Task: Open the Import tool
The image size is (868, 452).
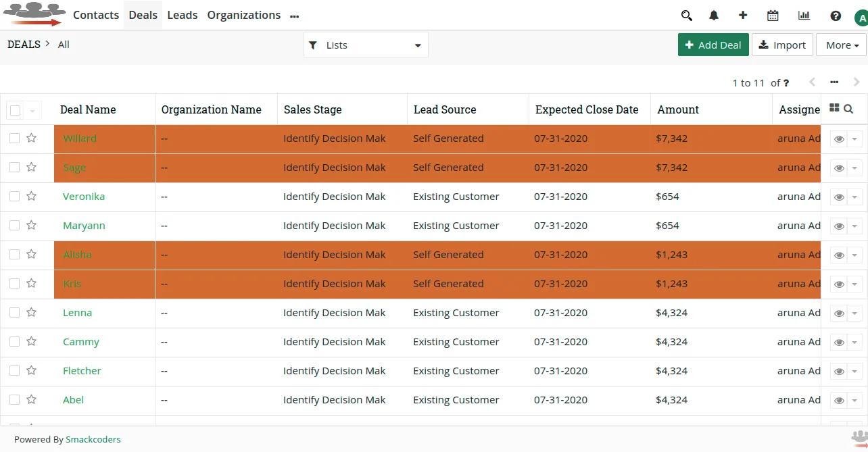Action: (782, 45)
